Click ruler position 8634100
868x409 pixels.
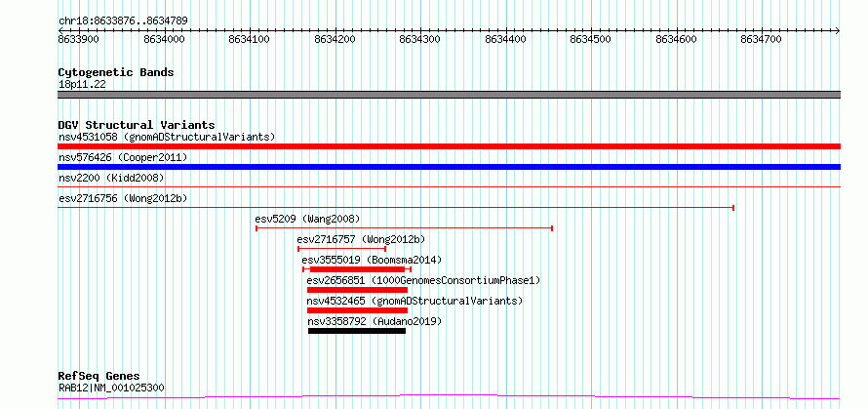pyautogui.click(x=250, y=39)
